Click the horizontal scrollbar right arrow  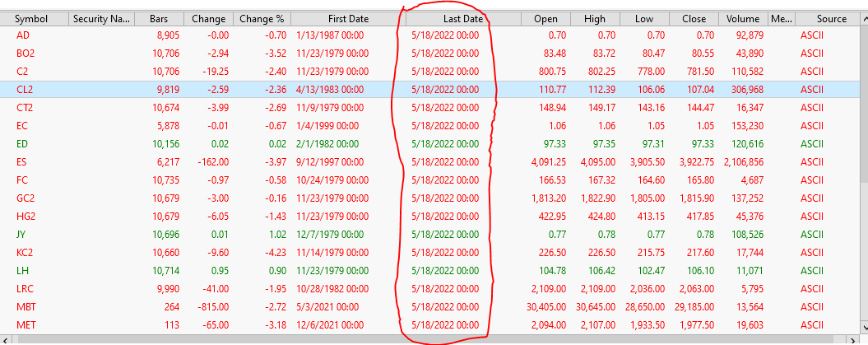[x=853, y=339]
